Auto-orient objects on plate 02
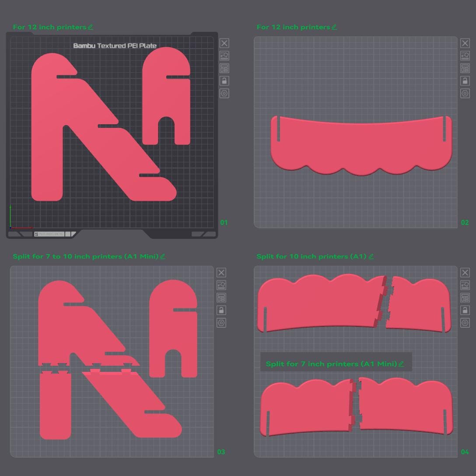476x476 pixels. pyautogui.click(x=465, y=56)
